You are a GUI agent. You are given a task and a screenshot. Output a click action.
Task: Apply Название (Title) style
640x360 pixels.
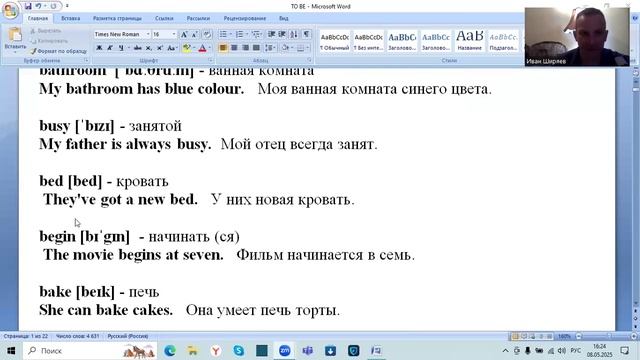click(469, 41)
